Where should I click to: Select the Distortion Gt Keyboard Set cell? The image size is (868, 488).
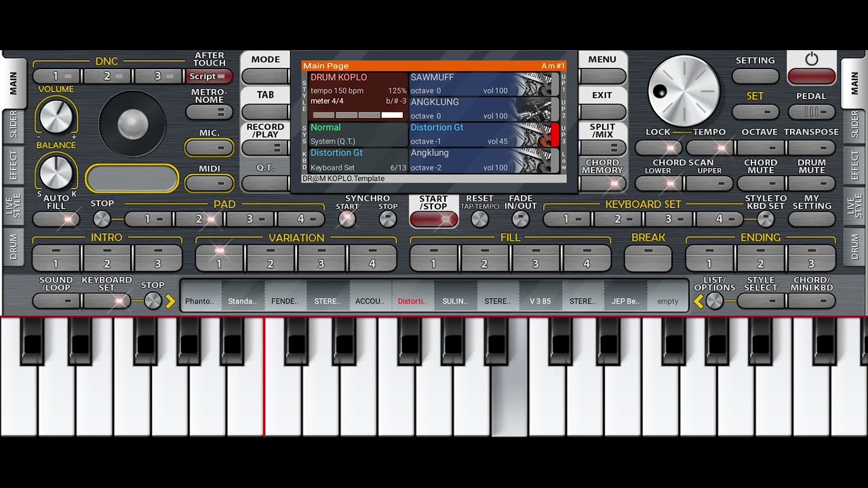[x=358, y=160]
